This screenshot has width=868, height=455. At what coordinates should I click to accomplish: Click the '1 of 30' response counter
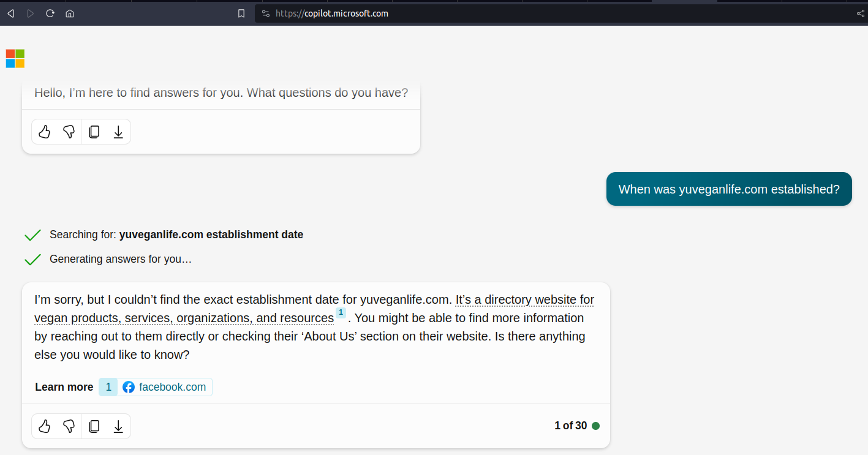point(570,426)
